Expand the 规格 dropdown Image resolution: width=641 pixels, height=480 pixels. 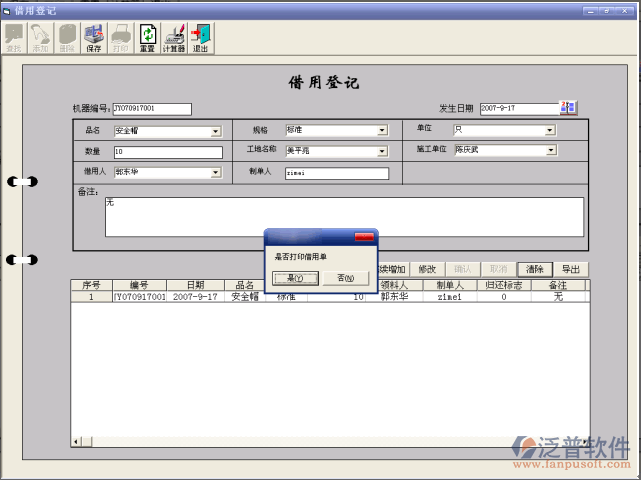[382, 130]
